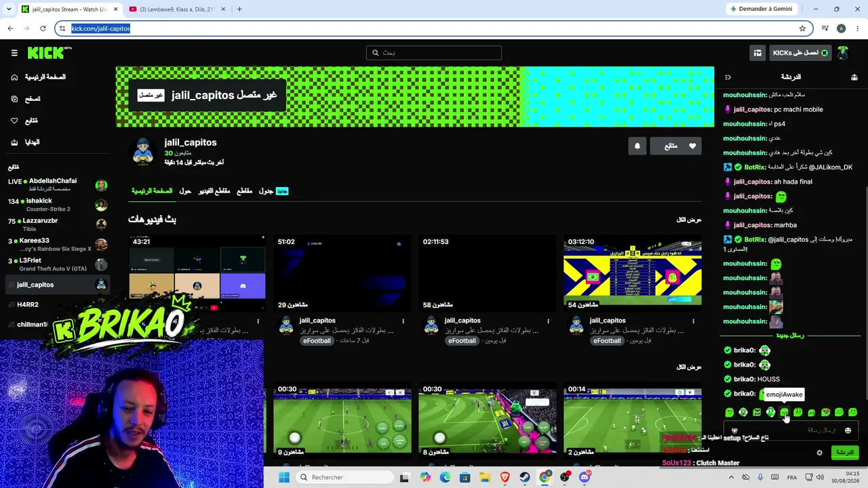Open the Chrome new tab button
This screenshot has height=488, width=868.
(239, 9)
